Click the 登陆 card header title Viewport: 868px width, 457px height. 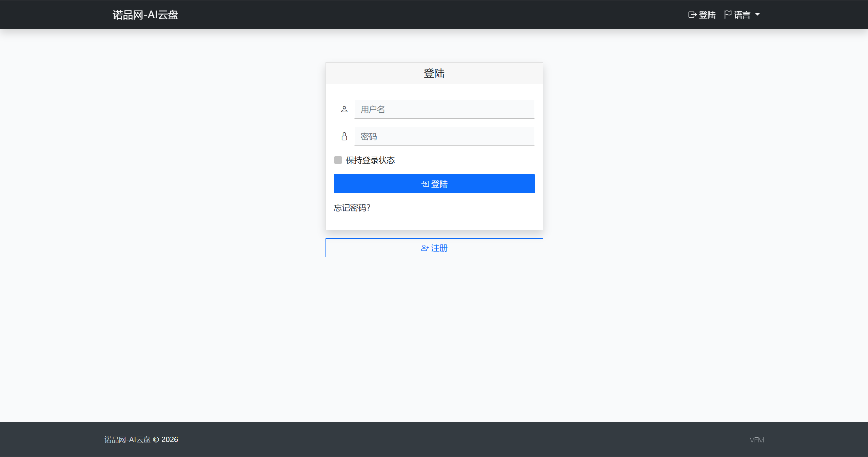[434, 73]
